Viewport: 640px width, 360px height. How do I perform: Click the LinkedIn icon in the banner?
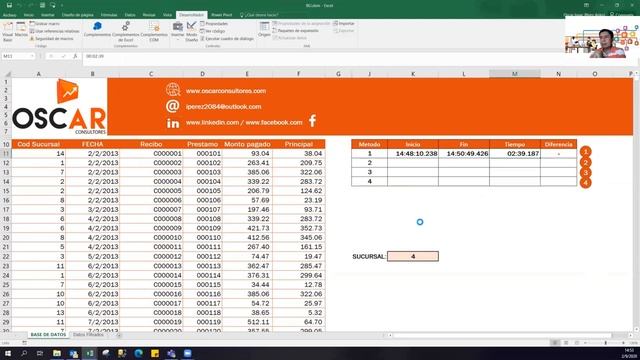pos(173,123)
